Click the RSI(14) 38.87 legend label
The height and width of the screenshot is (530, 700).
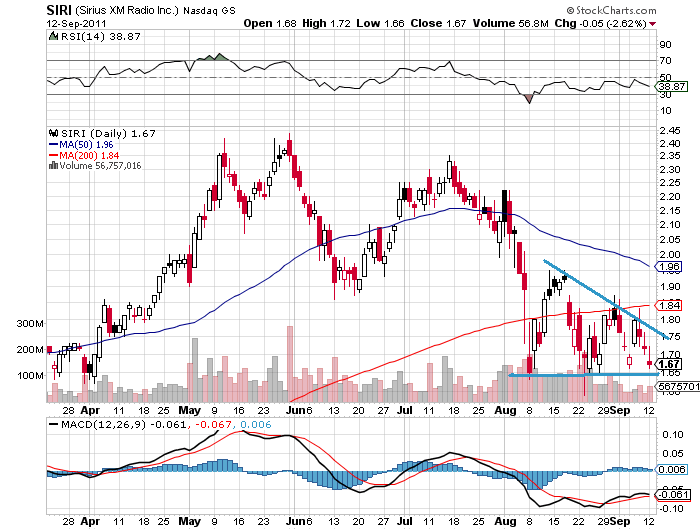(x=100, y=37)
